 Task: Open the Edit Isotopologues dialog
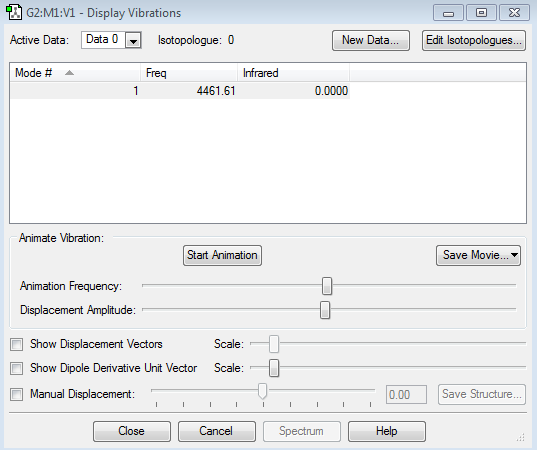(474, 40)
